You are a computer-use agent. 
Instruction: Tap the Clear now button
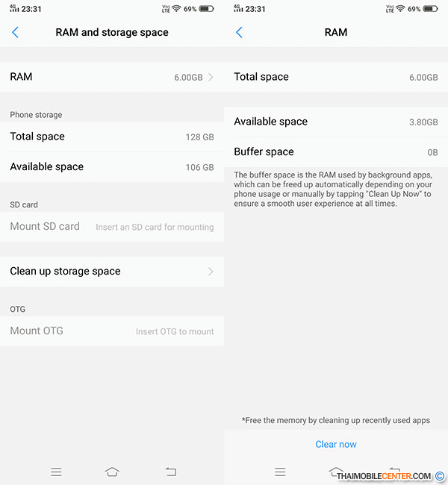pos(336,444)
